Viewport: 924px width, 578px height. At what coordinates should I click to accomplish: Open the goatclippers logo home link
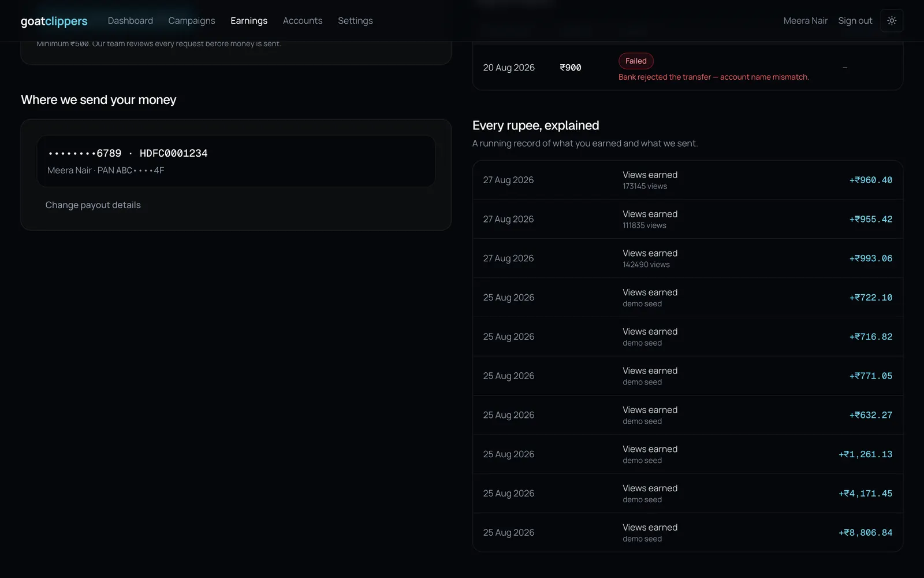(54, 21)
